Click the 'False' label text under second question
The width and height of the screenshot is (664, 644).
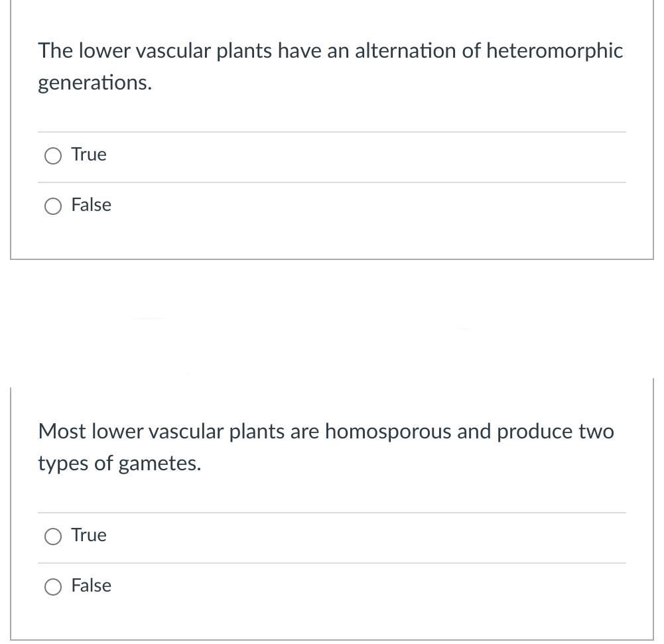pyautogui.click(x=92, y=586)
